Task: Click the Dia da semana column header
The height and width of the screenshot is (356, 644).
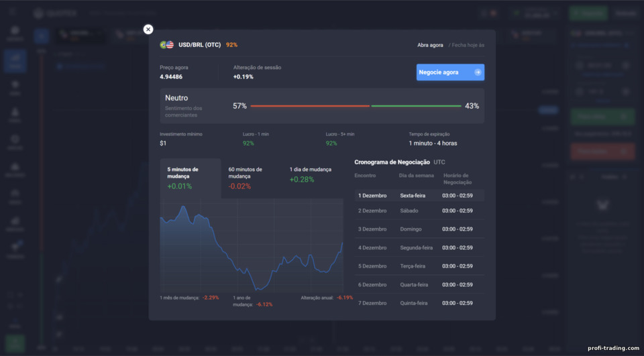Action: (x=416, y=176)
